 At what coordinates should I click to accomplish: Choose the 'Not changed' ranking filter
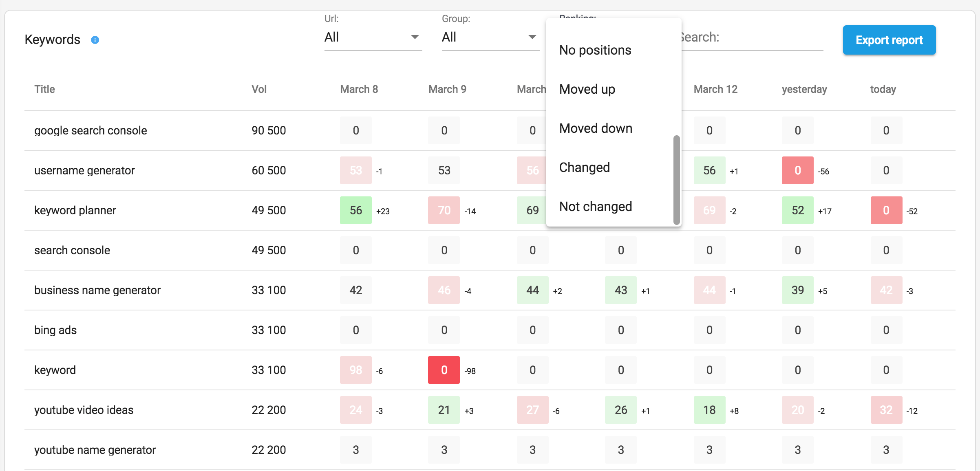(x=596, y=207)
